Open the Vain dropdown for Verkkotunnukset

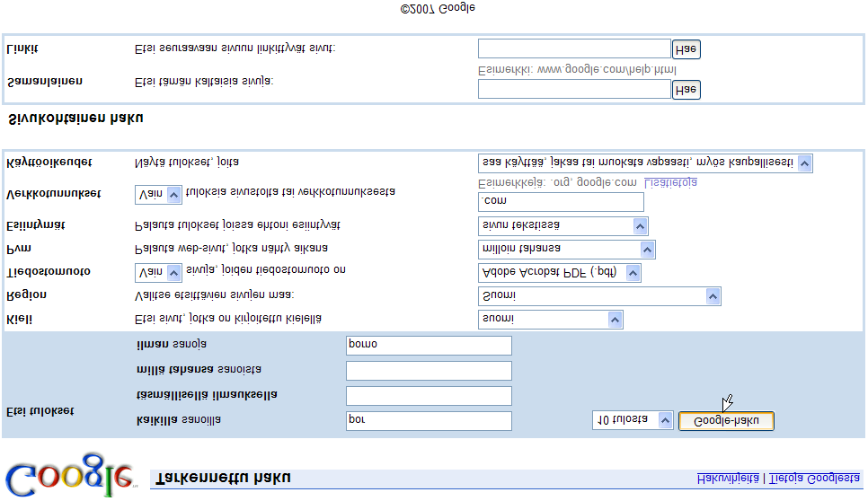pos(158,195)
